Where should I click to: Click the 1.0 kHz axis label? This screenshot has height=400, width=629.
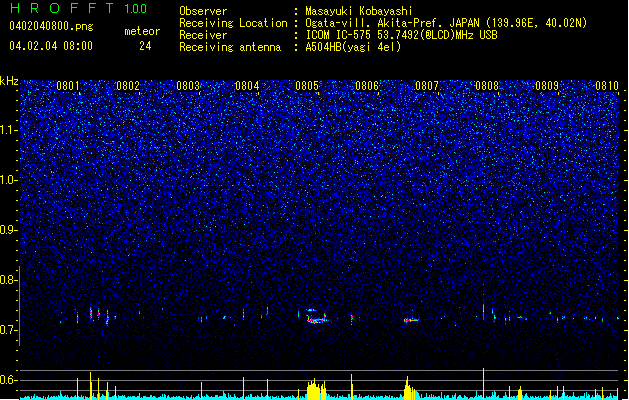click(9, 180)
